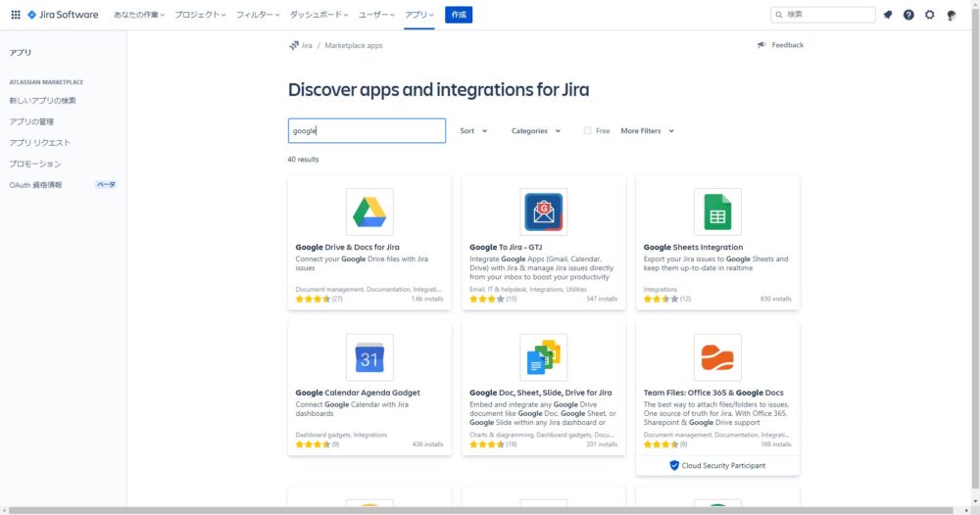
Task: Click the Jira breadcrumb link
Action: pyautogui.click(x=306, y=46)
